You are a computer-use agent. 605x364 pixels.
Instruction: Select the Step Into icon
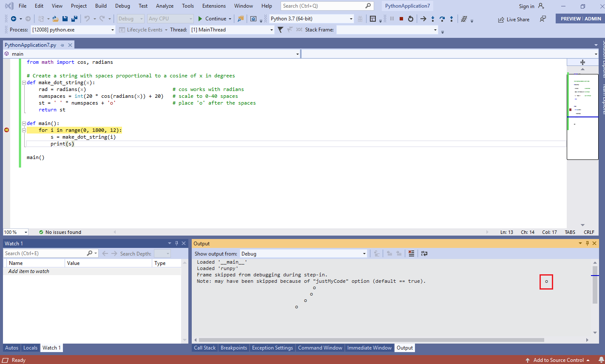click(x=432, y=19)
